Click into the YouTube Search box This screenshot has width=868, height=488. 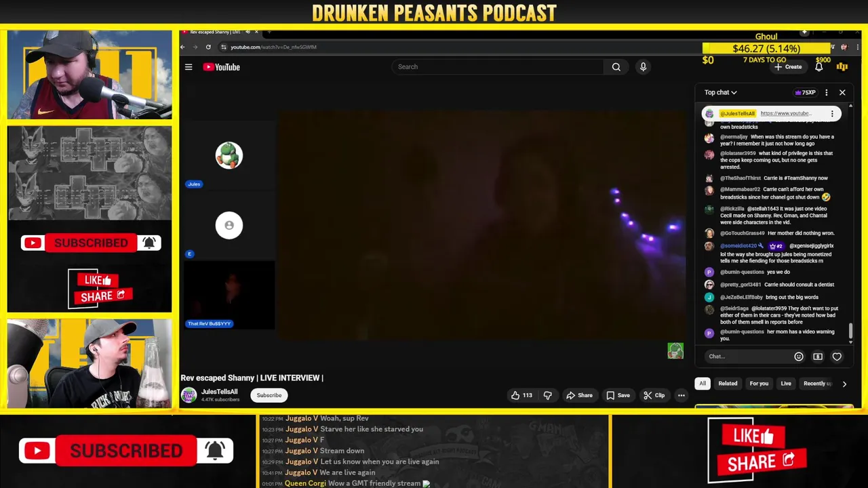click(x=497, y=66)
